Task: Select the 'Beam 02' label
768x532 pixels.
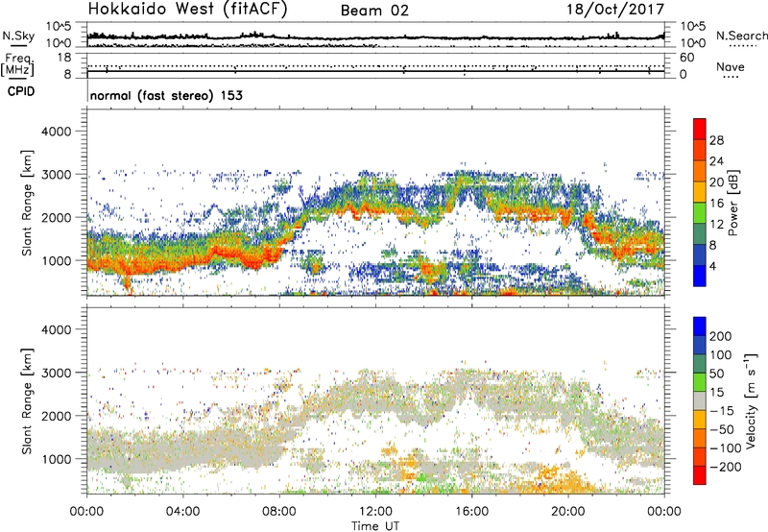Action: [x=374, y=11]
